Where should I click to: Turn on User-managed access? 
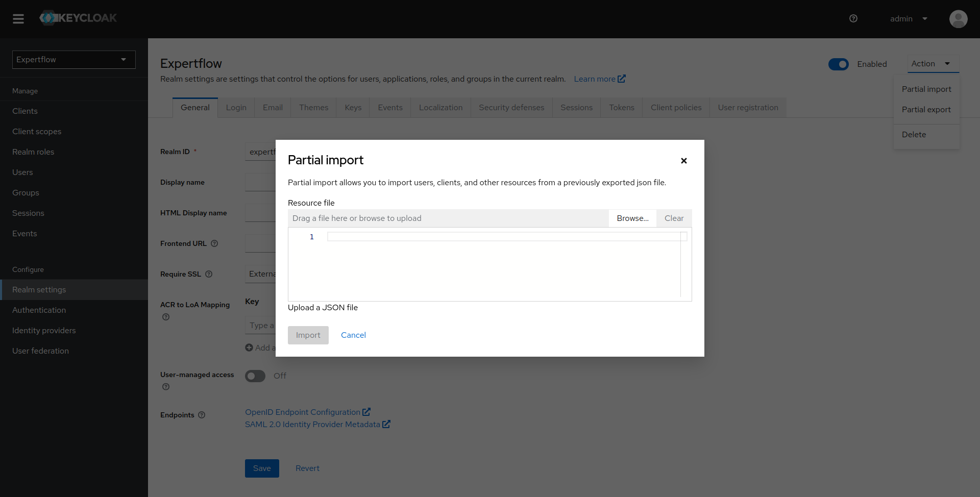pos(255,376)
